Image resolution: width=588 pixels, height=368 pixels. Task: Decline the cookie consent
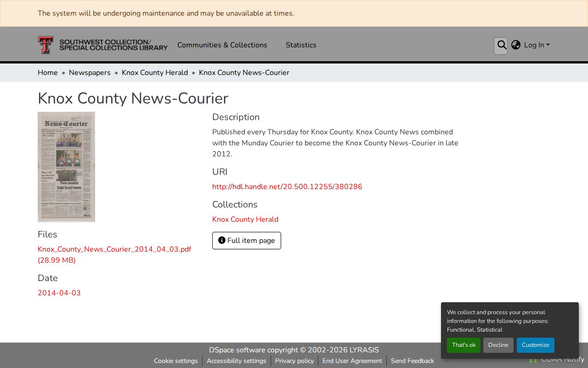(x=498, y=345)
